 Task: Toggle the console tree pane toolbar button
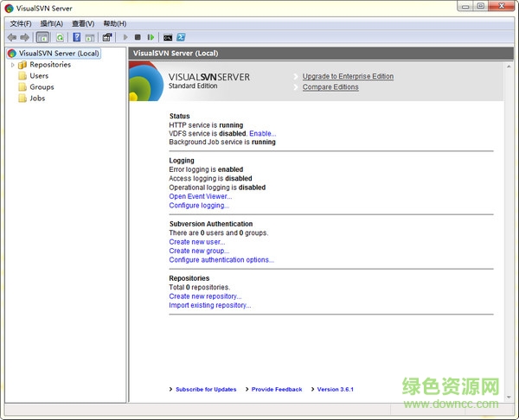pos(43,37)
